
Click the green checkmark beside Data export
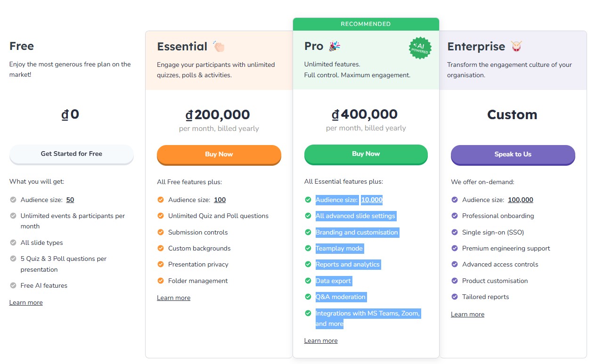pos(308,281)
